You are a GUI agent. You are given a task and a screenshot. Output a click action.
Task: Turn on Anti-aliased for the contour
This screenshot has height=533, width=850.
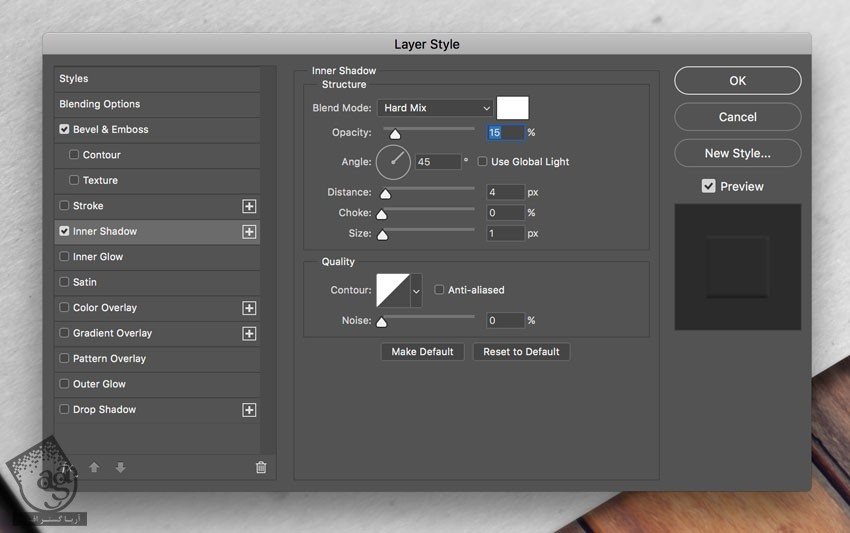click(439, 290)
